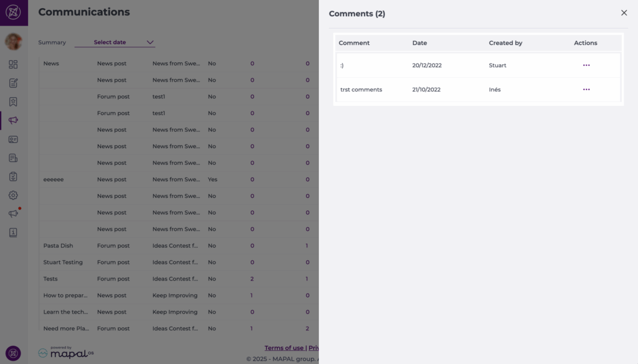The height and width of the screenshot is (364, 638).
Task: Open the contact card sidebar icon
Action: (13, 139)
